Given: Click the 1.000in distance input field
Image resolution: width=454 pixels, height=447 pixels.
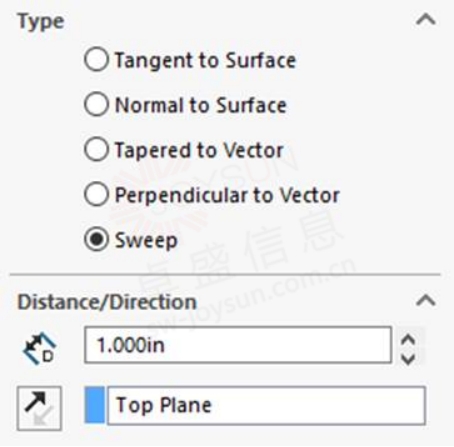Looking at the screenshot, I should (238, 345).
